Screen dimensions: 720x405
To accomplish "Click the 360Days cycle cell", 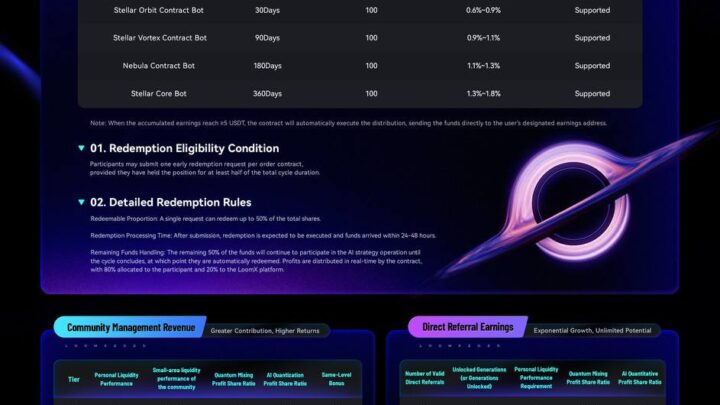I will coord(268,94).
